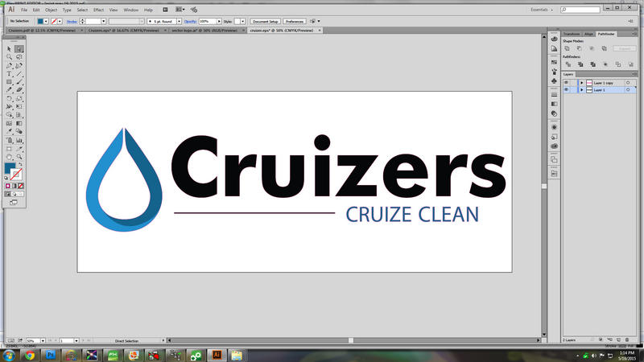Click the Minus Front shape mode icon
The height and width of the screenshot is (362, 644).
580,48
